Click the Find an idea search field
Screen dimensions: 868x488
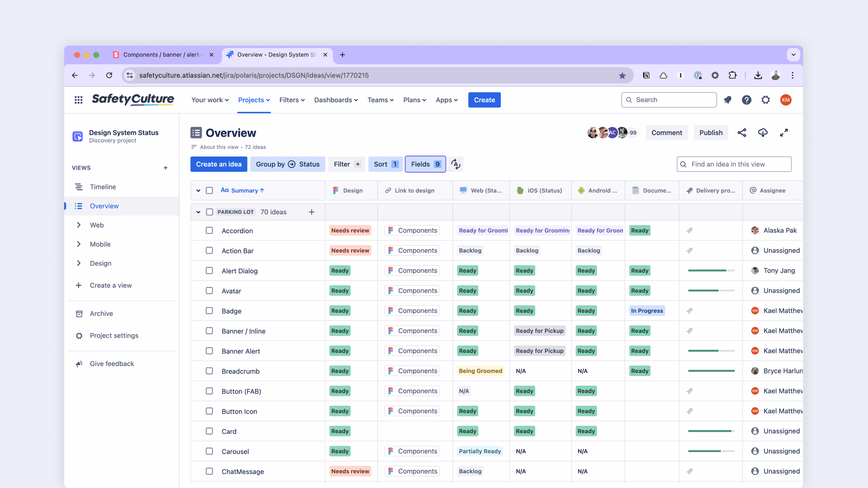pos(734,164)
